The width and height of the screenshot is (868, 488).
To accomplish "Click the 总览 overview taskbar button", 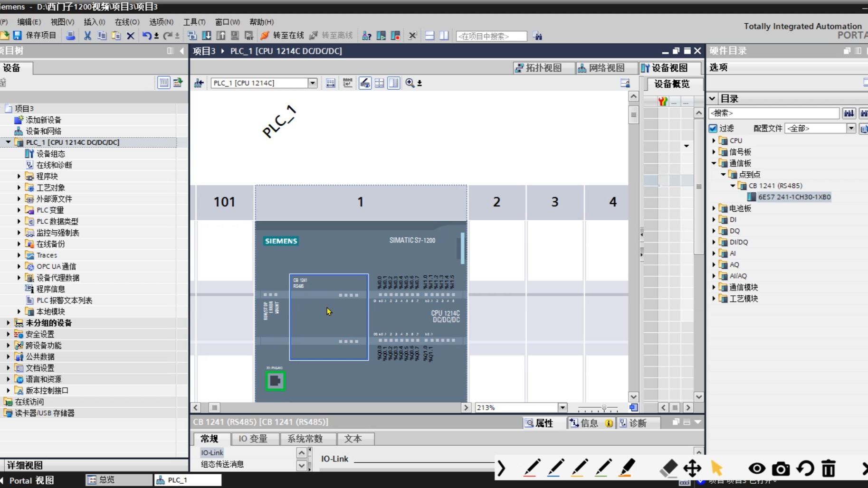I will [x=119, y=480].
